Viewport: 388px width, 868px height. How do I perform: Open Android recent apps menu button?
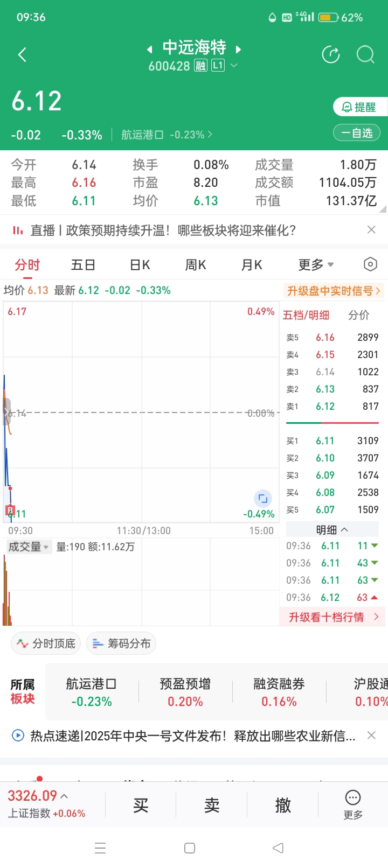point(100,848)
